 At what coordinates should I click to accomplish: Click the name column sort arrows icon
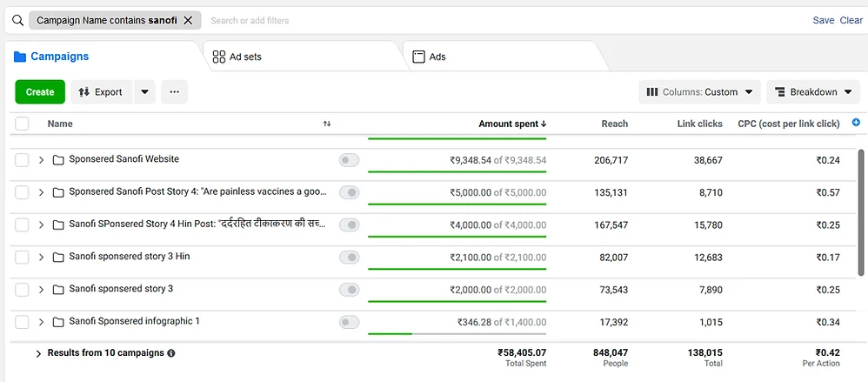(x=327, y=124)
